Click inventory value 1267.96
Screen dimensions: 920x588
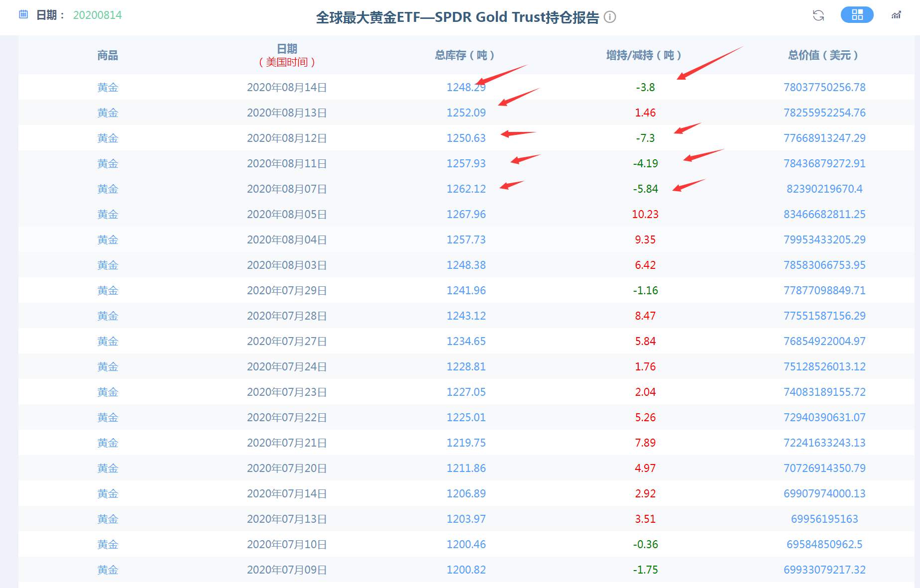466,215
